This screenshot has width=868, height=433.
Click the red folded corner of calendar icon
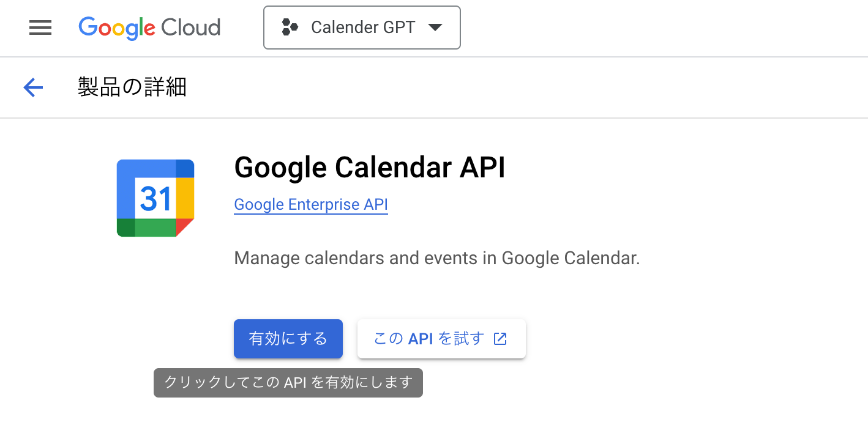[x=184, y=227]
